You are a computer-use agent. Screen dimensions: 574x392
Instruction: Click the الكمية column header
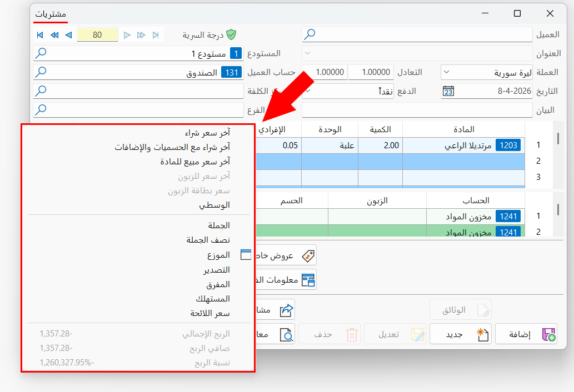click(380, 129)
